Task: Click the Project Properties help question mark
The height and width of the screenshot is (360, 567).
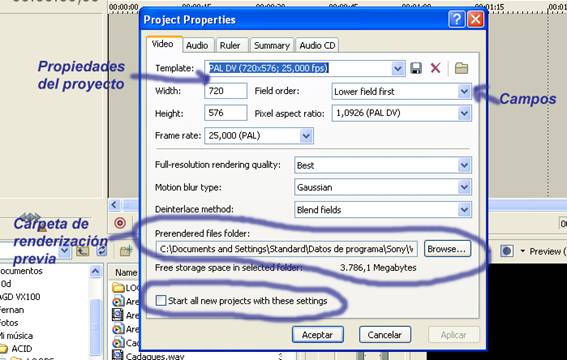Action: (x=457, y=19)
